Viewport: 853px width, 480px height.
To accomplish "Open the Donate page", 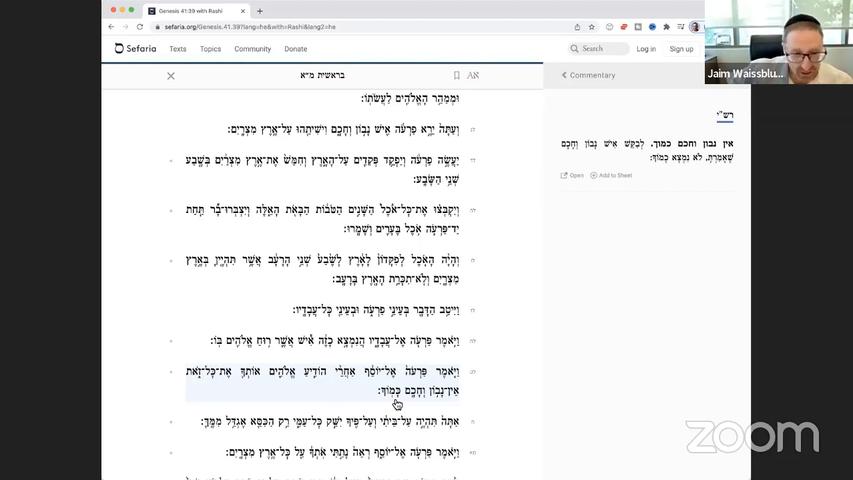I will (x=295, y=49).
